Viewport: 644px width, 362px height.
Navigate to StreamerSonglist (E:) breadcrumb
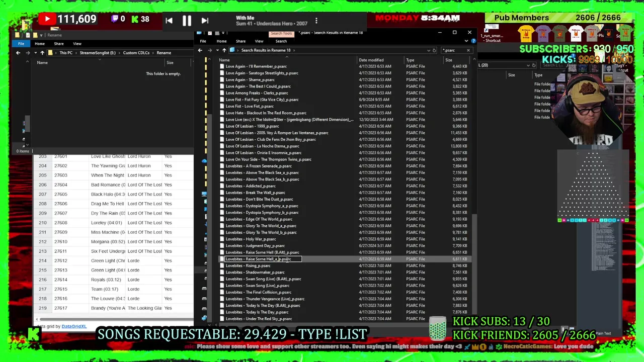(97, 53)
